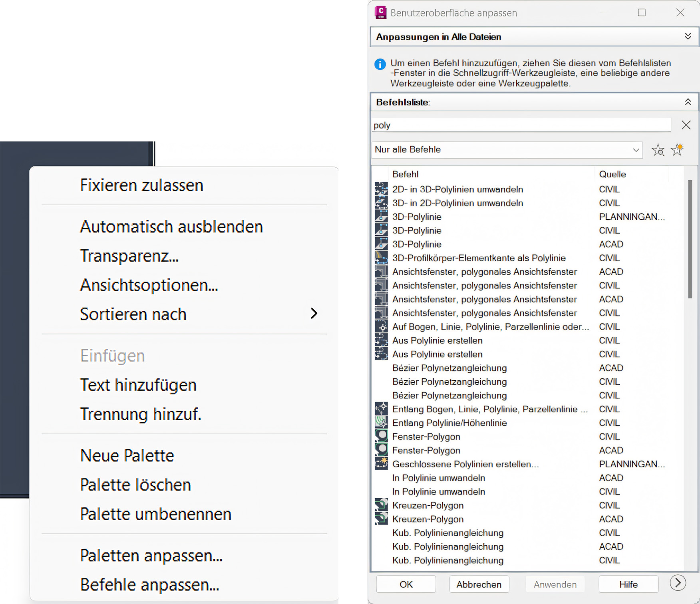Select the "Aus Polylinie erstellen" icon
Image resolution: width=700 pixels, height=604 pixels.
pos(381,340)
